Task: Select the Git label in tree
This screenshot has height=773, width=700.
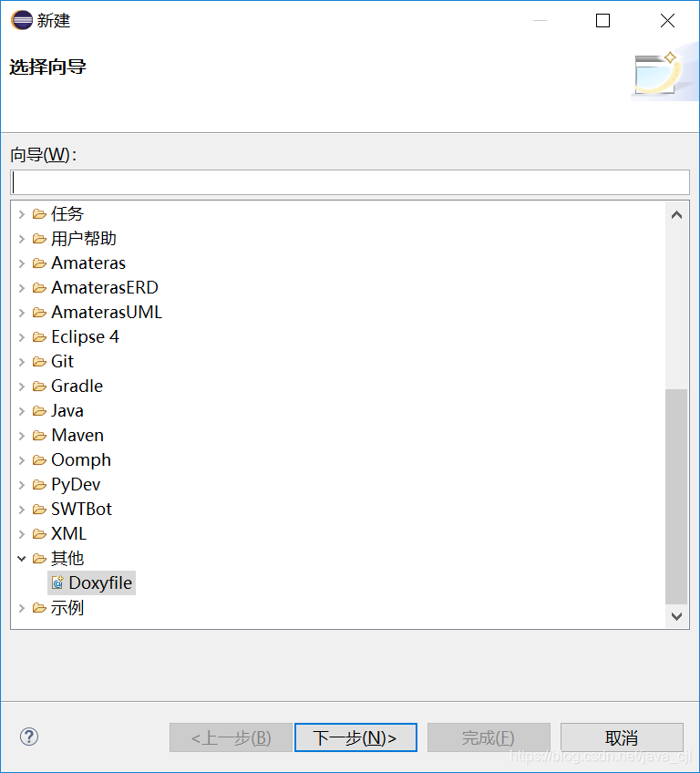Action: click(62, 361)
